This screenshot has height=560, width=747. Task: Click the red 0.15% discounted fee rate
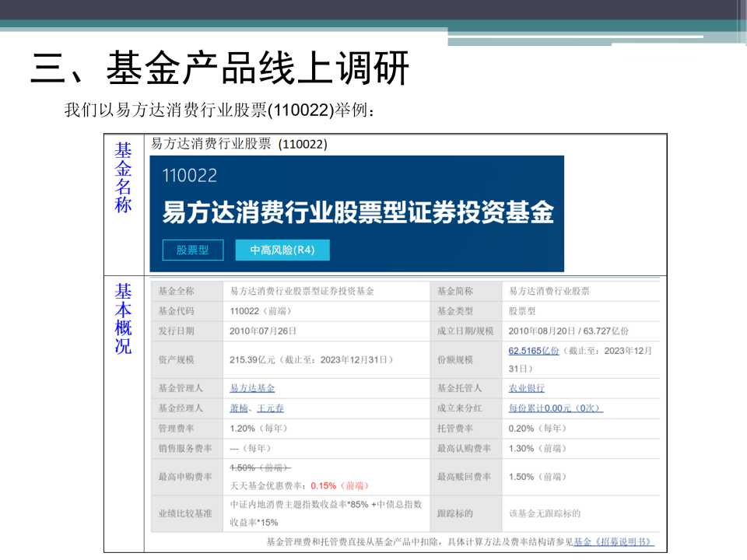(323, 485)
